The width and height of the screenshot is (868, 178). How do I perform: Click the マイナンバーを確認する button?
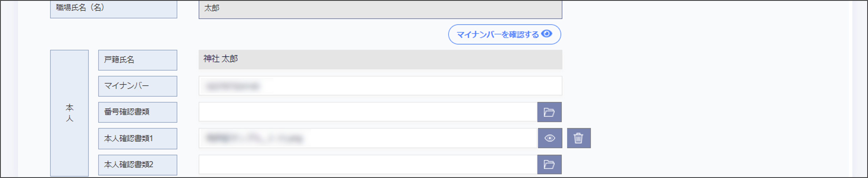(x=504, y=34)
